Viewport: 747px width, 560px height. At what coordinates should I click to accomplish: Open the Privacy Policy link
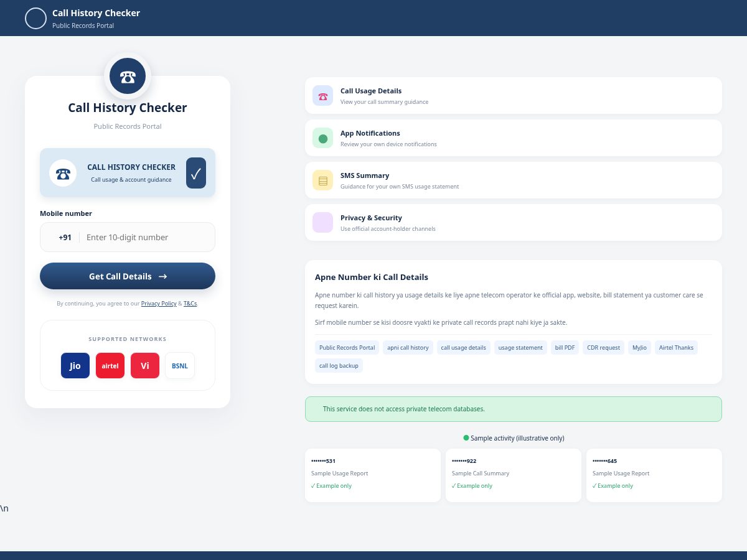tap(159, 304)
